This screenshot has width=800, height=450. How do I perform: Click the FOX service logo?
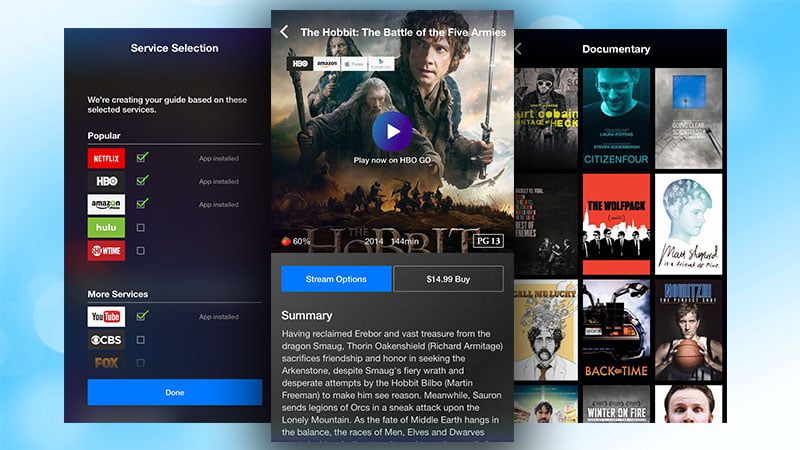106,363
